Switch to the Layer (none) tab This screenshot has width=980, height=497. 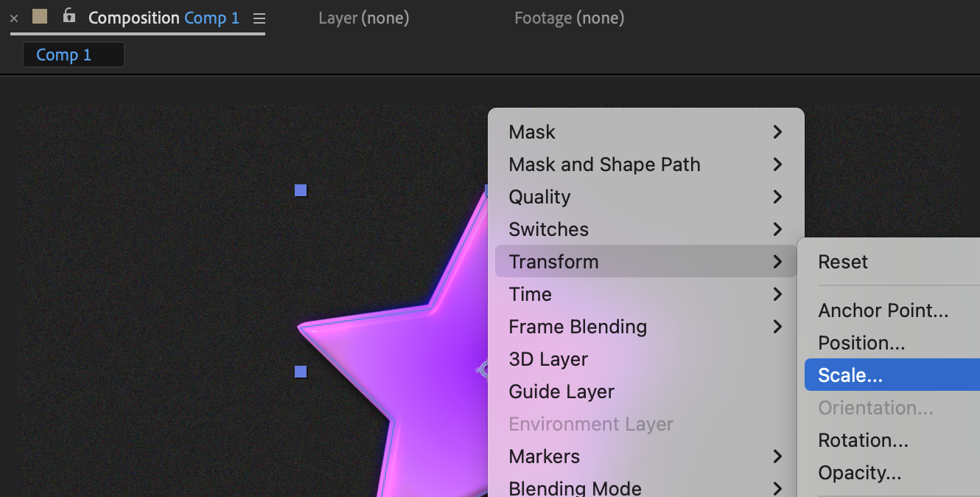coord(363,18)
